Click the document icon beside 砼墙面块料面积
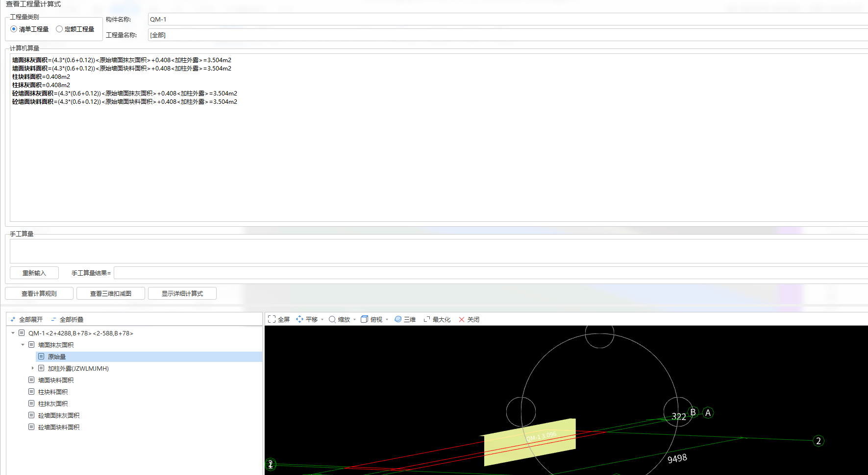The width and height of the screenshot is (868, 475). click(x=31, y=427)
